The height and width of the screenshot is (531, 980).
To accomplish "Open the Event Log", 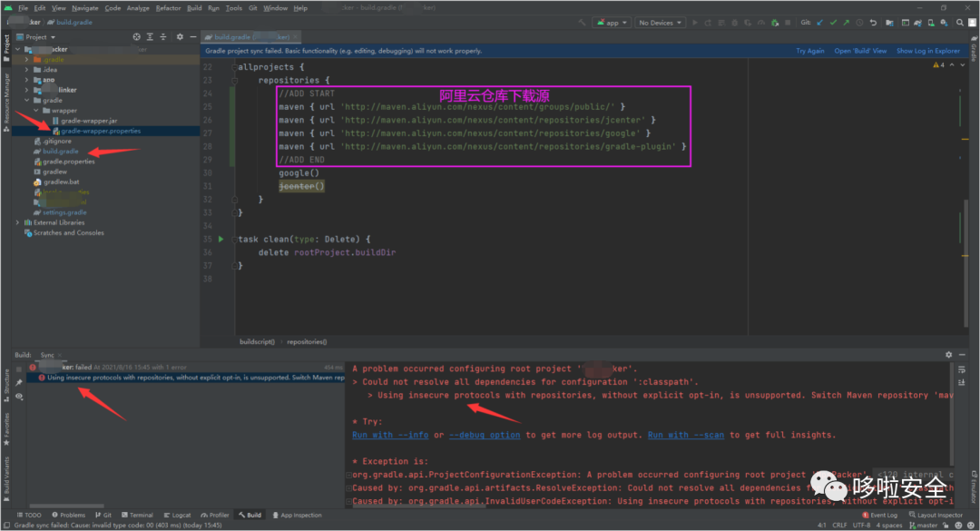I will pos(879,515).
